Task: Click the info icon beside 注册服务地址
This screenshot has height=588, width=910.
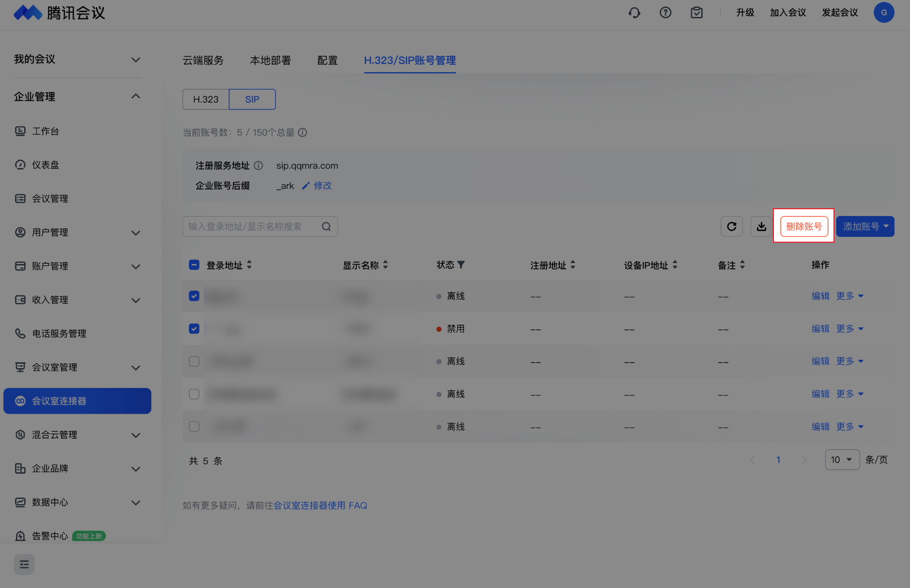Action: click(x=259, y=166)
